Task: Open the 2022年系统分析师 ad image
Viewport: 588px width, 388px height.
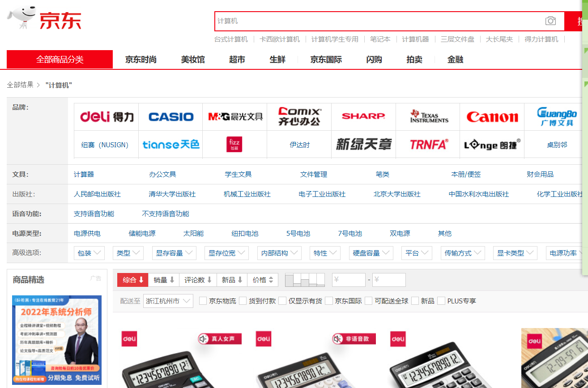Action: point(57,340)
